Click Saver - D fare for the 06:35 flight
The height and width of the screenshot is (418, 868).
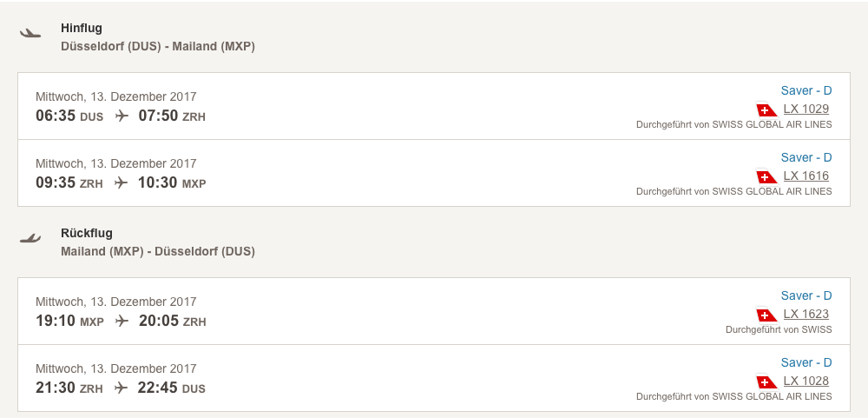(806, 90)
